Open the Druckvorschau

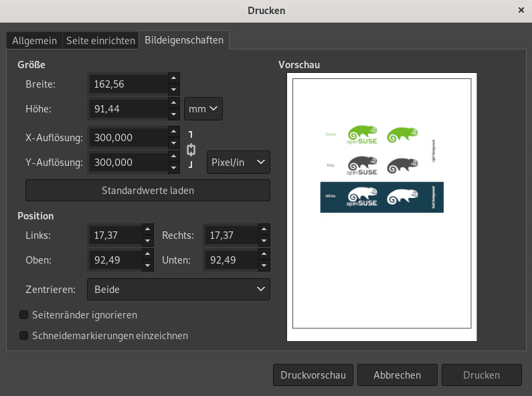click(313, 375)
